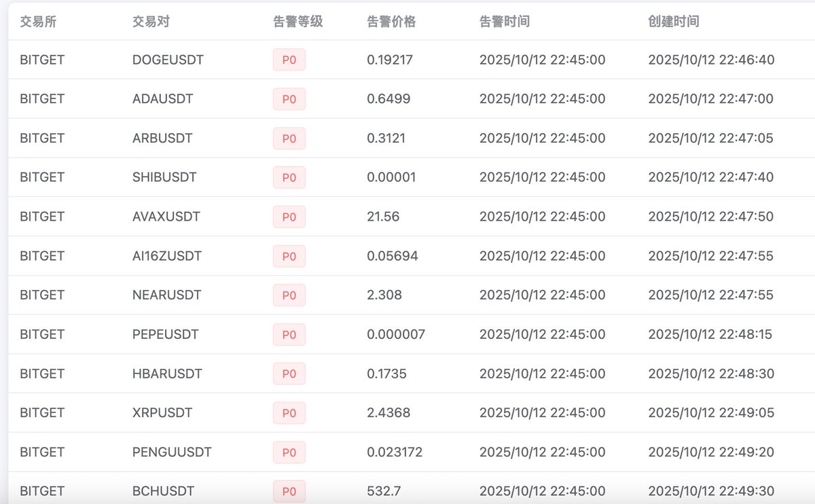Select the NEARUSDT trading pair cell

pos(167,295)
